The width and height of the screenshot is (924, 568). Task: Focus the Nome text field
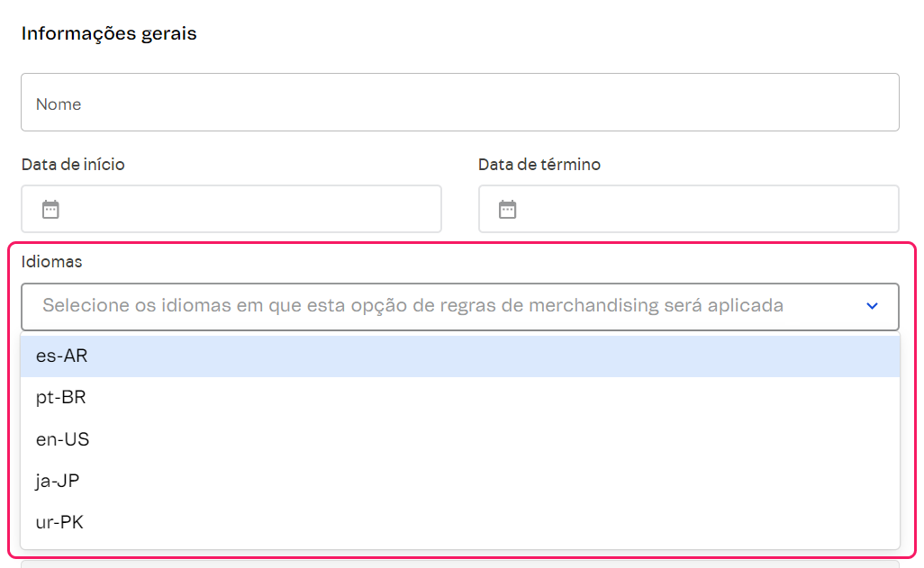click(459, 103)
